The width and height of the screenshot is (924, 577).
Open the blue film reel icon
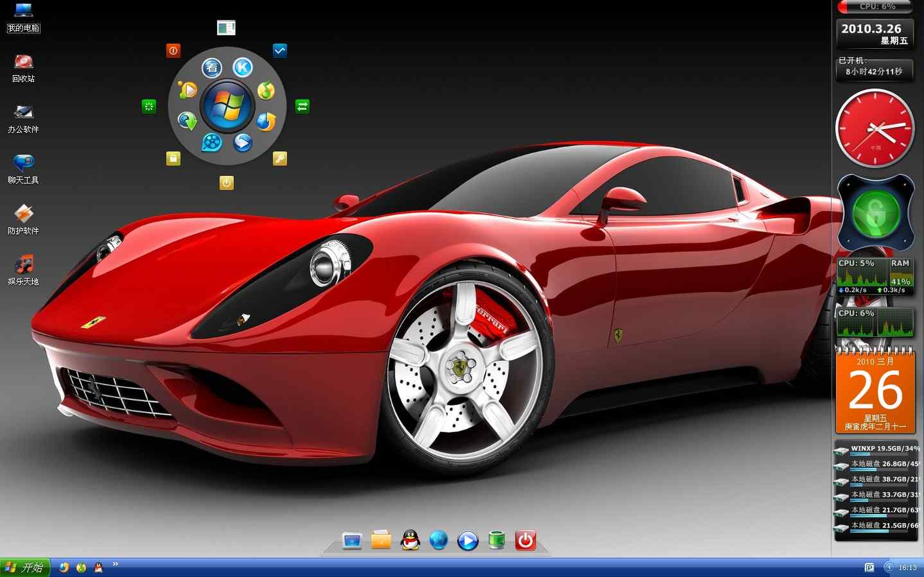click(212, 142)
